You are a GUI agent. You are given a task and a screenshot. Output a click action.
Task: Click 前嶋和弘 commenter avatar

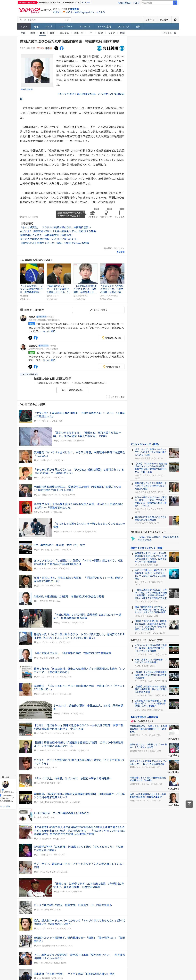(x=24, y=347)
